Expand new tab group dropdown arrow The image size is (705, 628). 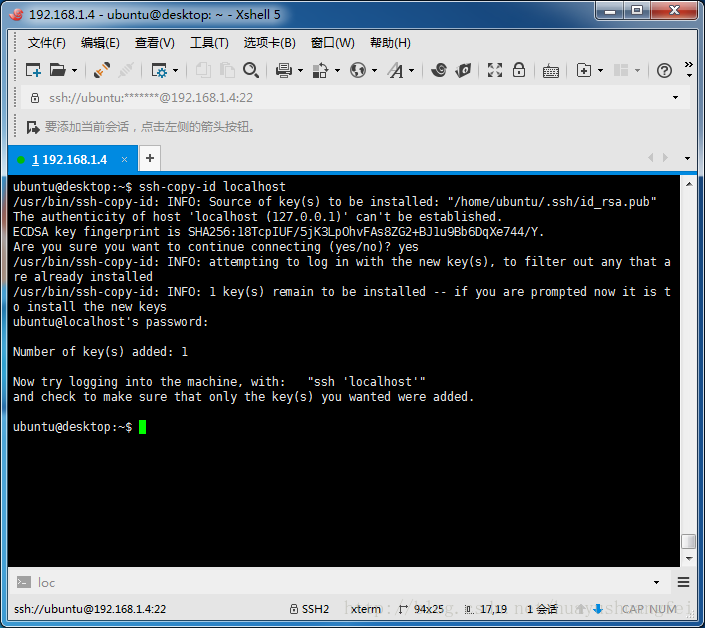pyautogui.click(x=600, y=71)
